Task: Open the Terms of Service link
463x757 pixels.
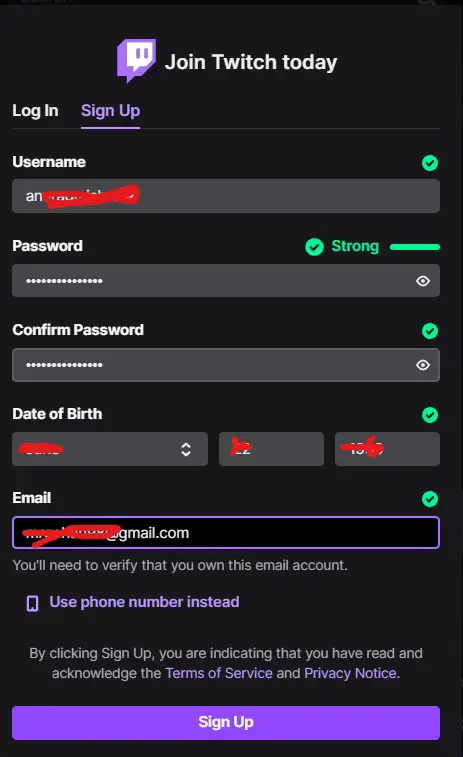Action: click(219, 673)
